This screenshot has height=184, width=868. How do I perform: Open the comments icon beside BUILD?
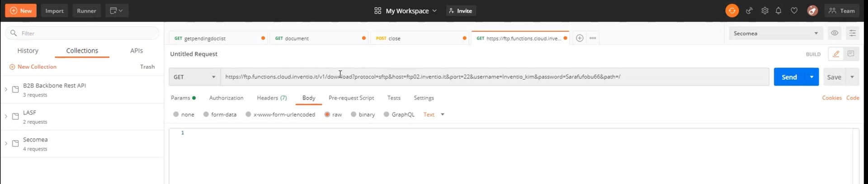851,54
